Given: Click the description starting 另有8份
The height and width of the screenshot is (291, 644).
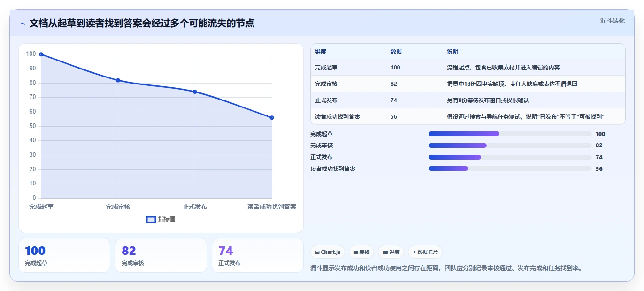Looking at the screenshot, I should pos(488,100).
